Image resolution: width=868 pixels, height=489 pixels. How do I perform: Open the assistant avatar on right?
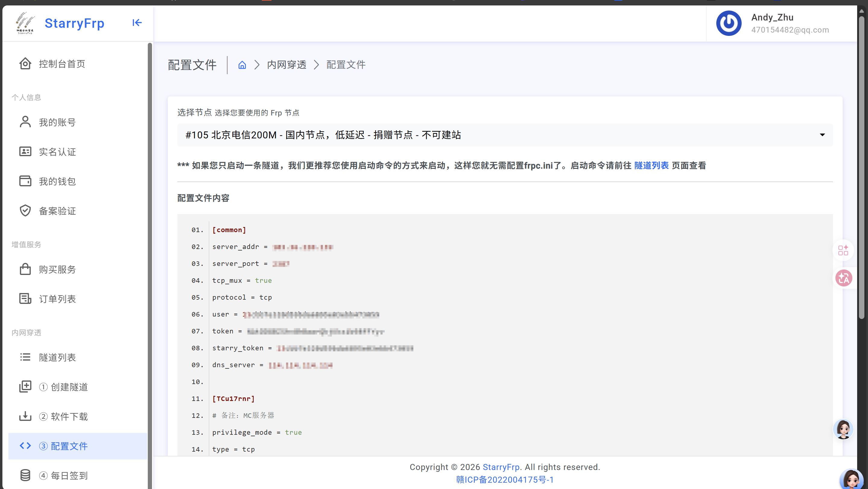point(843,429)
